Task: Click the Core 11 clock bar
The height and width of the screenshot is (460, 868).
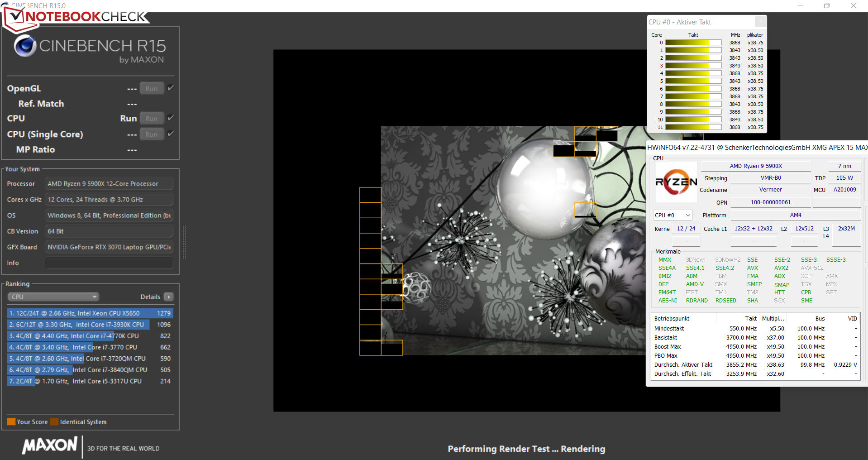Action: [x=693, y=127]
